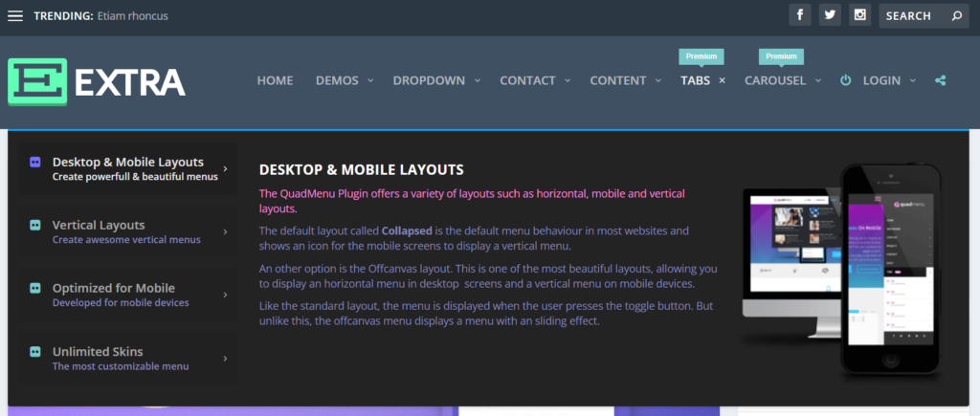Viewport: 980px width, 416px height.
Task: Open the CONTACT menu item
Action: click(527, 80)
